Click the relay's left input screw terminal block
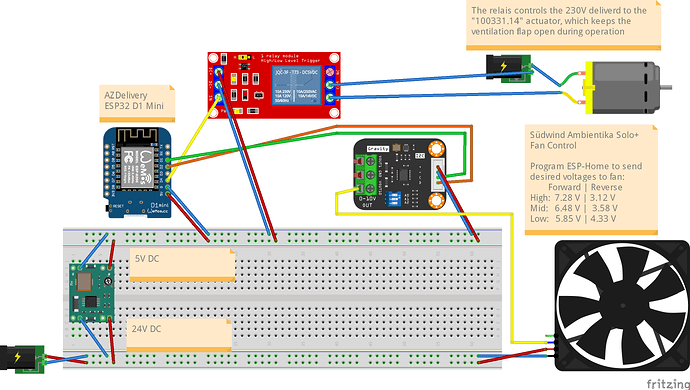Viewport: 690px width, 390px height. coord(219,85)
